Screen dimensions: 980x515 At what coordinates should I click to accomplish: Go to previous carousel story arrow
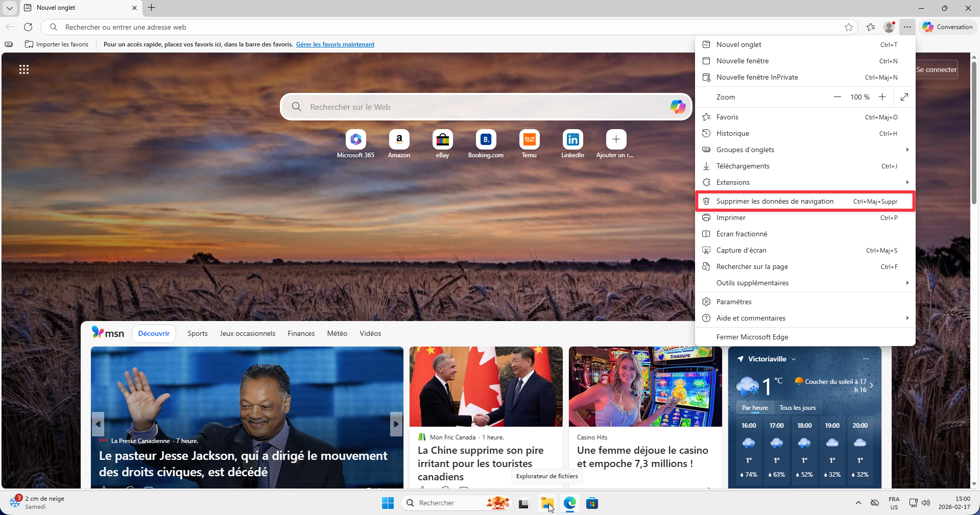coord(98,424)
